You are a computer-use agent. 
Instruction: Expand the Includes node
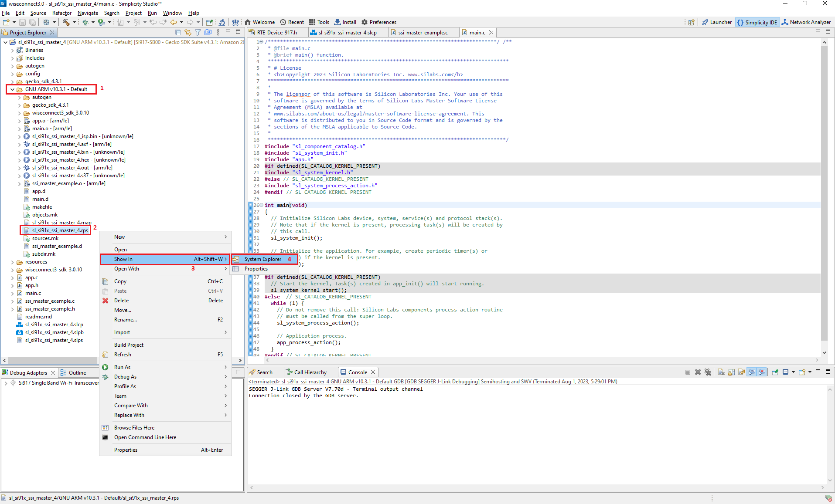coord(12,58)
